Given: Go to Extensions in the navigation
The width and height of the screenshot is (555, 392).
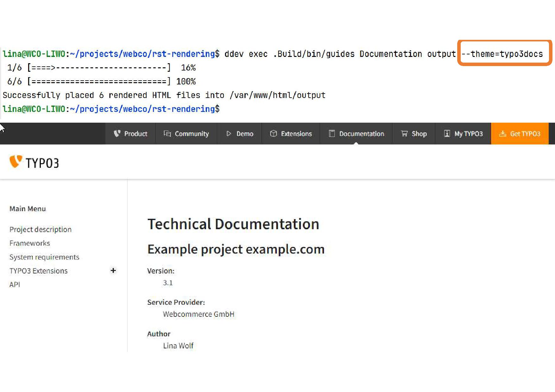Looking at the screenshot, I should click(291, 133).
